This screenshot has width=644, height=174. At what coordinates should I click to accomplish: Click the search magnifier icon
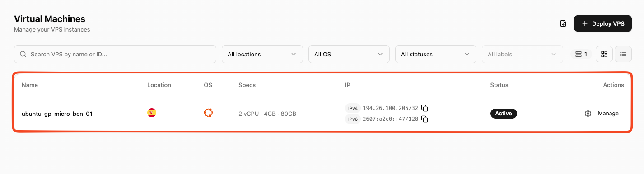point(23,54)
